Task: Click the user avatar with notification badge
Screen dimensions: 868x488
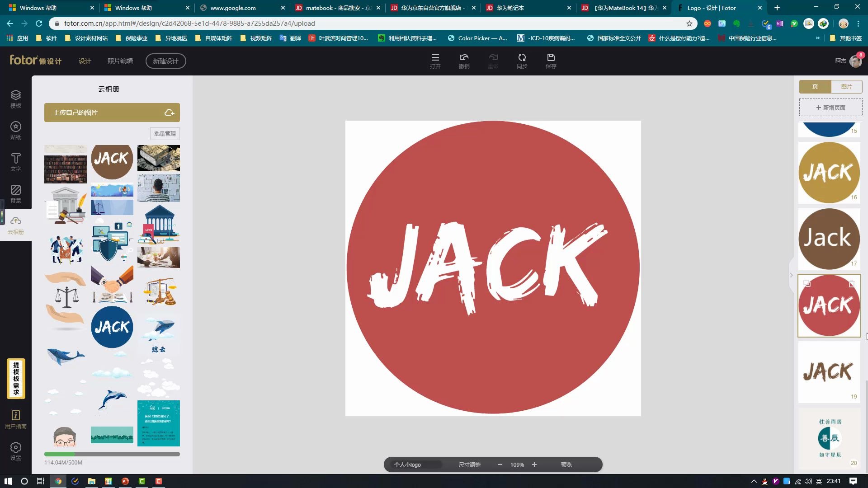Action: 856,61
